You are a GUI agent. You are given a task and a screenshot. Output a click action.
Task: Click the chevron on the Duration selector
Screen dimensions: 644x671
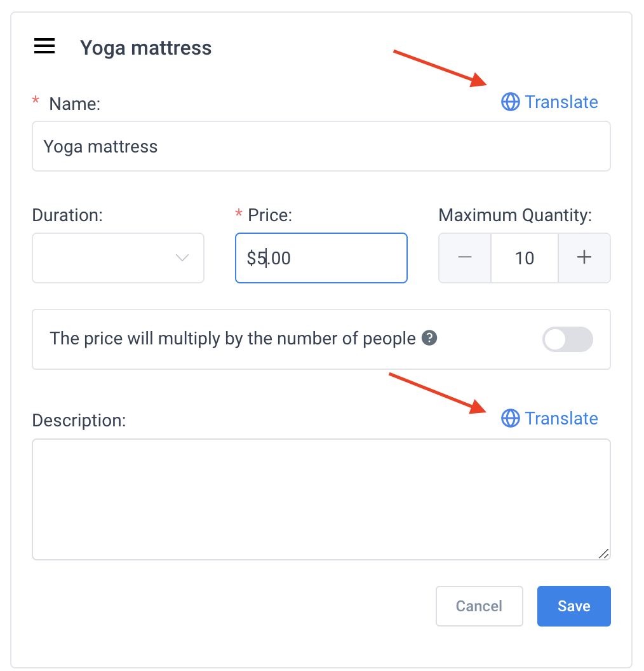[x=182, y=258]
